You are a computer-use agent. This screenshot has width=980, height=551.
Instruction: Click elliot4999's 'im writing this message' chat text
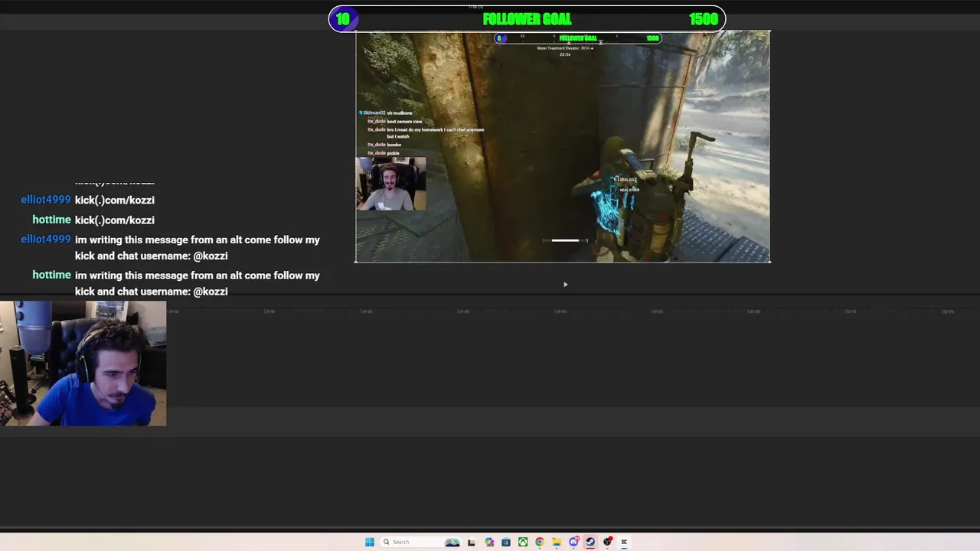(198, 248)
